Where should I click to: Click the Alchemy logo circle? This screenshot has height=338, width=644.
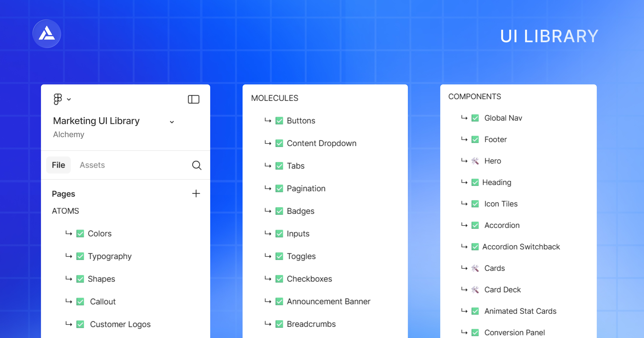(x=47, y=34)
